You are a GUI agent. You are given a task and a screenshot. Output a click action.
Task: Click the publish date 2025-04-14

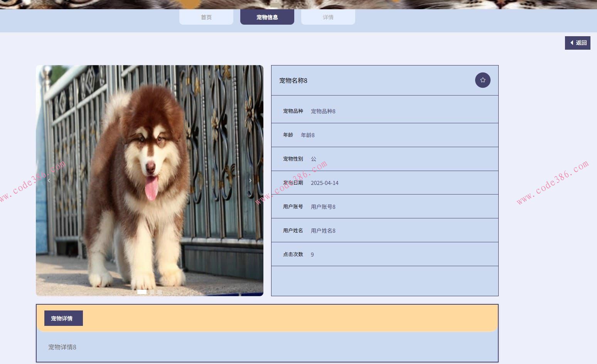[324, 183]
